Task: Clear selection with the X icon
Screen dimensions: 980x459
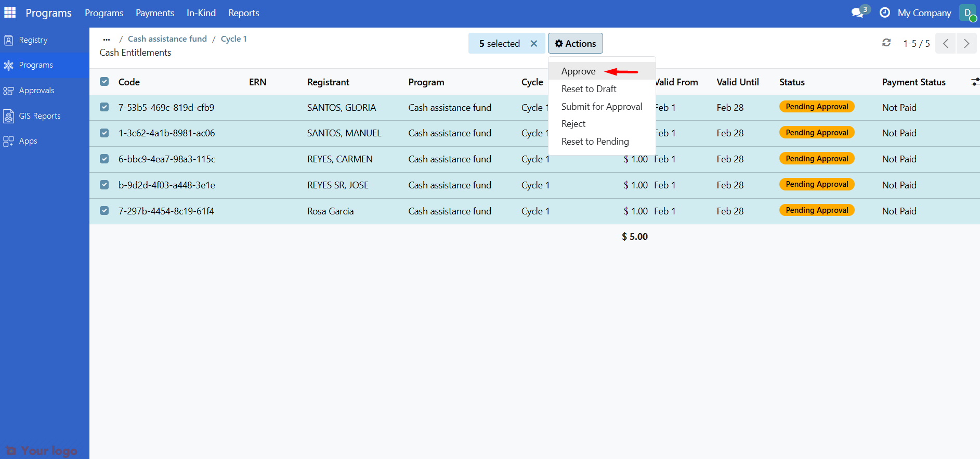Action: click(x=533, y=44)
